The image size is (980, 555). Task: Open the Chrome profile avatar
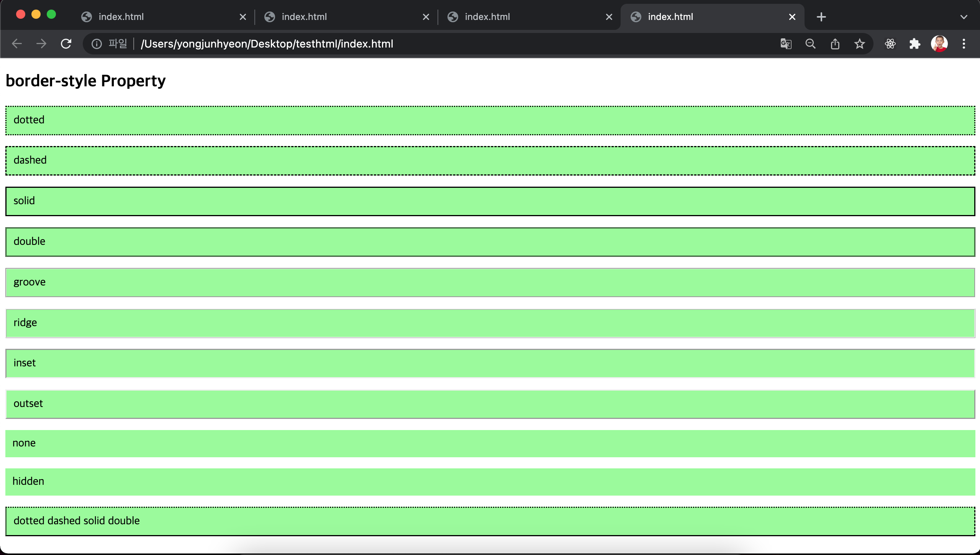click(x=939, y=44)
